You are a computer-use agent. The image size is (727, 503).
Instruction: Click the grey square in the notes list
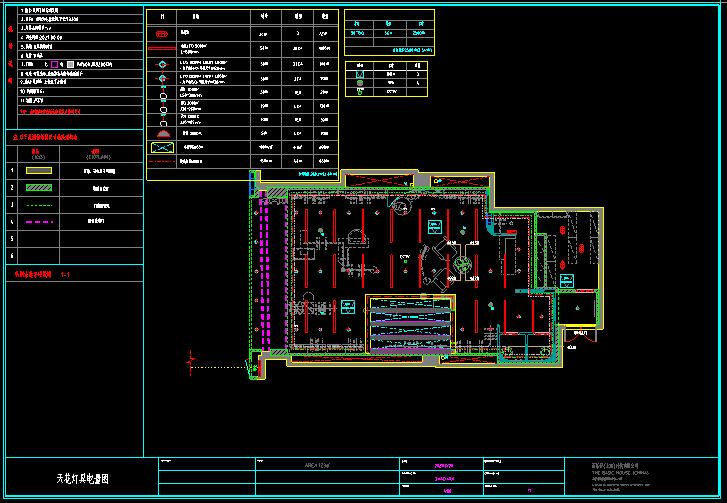70,64
